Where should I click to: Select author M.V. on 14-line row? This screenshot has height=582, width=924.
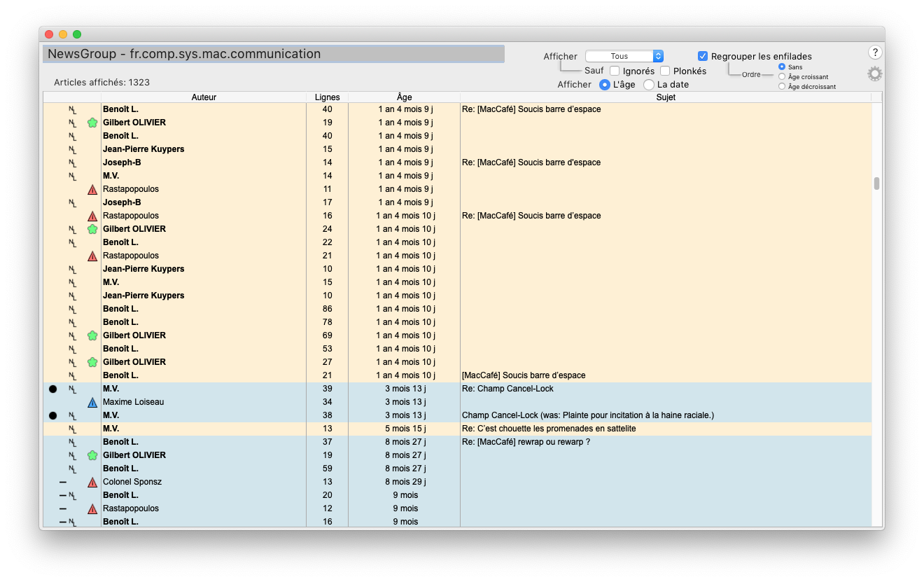(x=111, y=176)
